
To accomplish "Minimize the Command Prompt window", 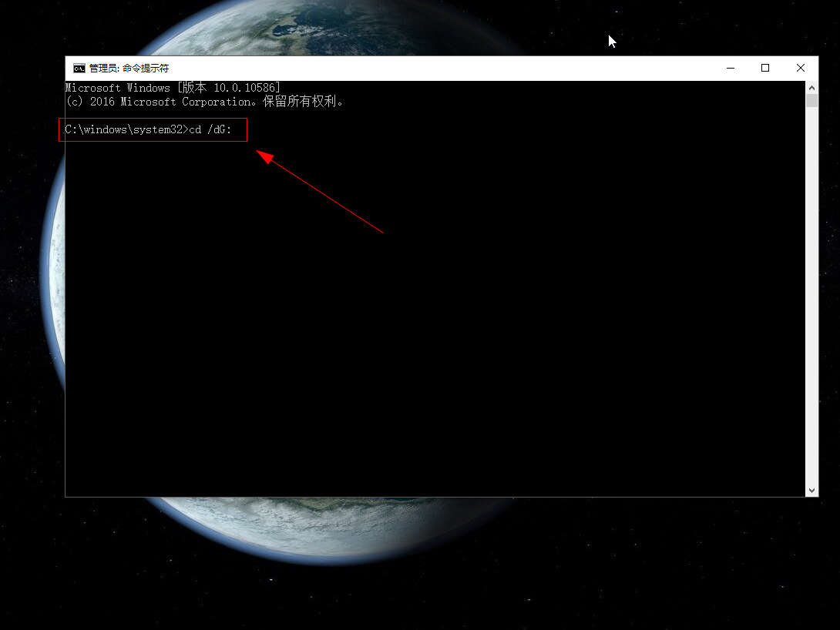I will click(x=730, y=68).
